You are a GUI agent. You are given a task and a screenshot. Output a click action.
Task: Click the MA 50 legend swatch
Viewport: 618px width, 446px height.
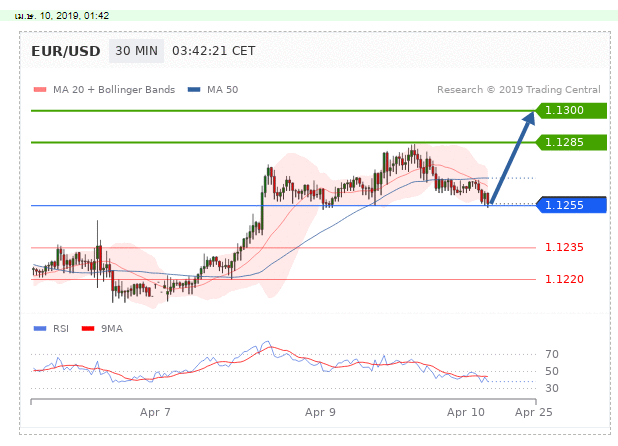pyautogui.click(x=194, y=90)
